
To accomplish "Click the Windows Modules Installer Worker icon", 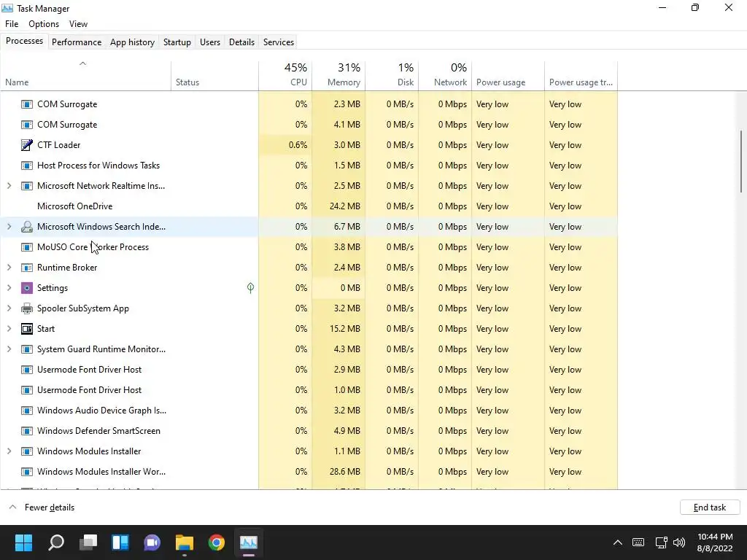I will 27,472.
